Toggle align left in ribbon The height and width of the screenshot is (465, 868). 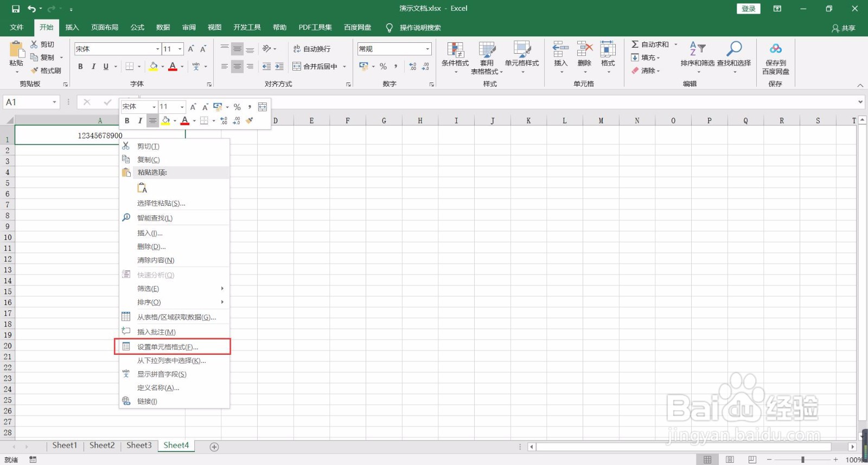coord(225,66)
